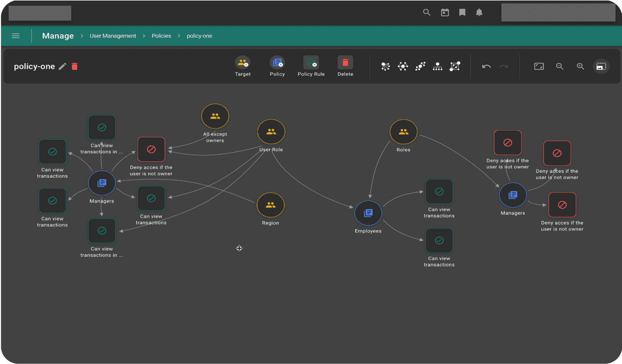
Task: Undo the last change
Action: pos(486,66)
